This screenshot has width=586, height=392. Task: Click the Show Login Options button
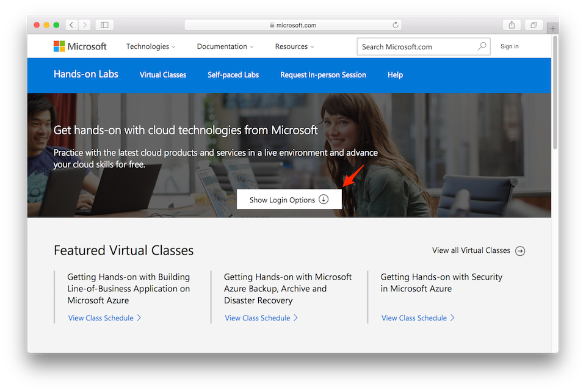coord(289,199)
